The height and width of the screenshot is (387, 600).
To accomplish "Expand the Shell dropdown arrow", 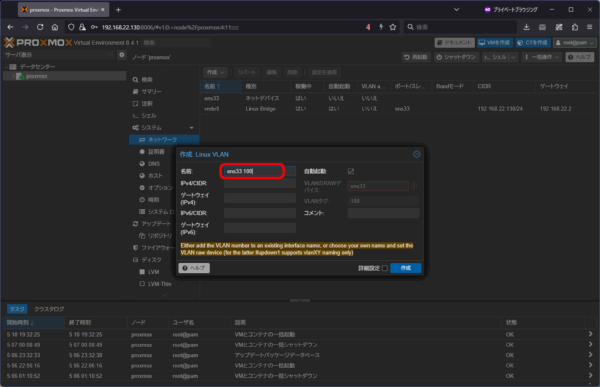I will (513, 57).
